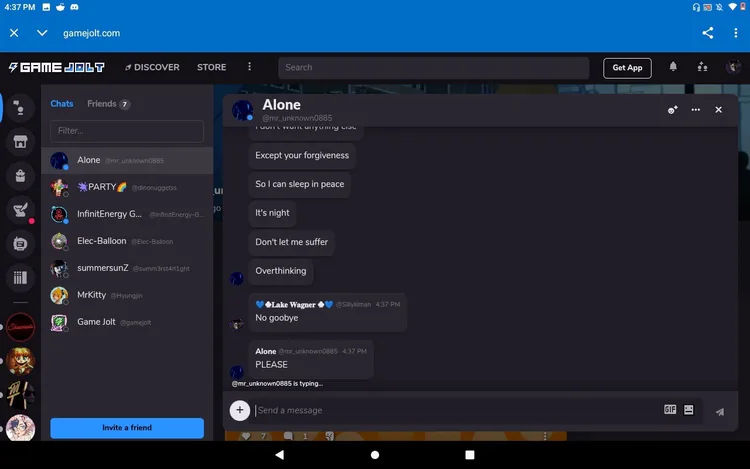Click the Invite a friend button
Screen dimensions: 750x469
(x=127, y=428)
